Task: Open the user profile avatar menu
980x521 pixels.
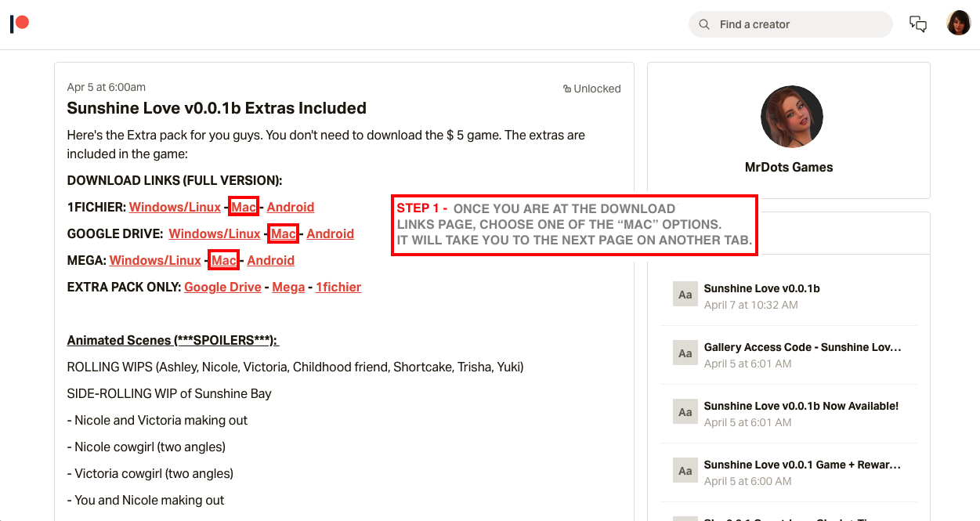Action: point(958,24)
